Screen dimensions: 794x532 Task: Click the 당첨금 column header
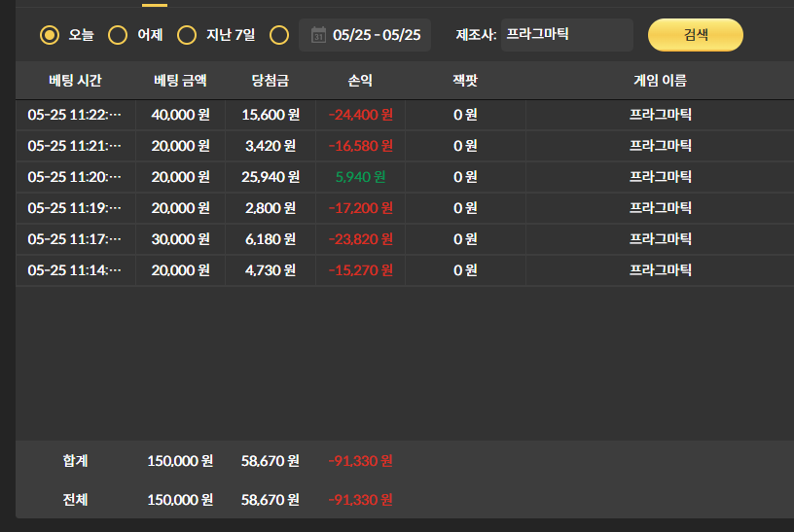[x=271, y=81]
